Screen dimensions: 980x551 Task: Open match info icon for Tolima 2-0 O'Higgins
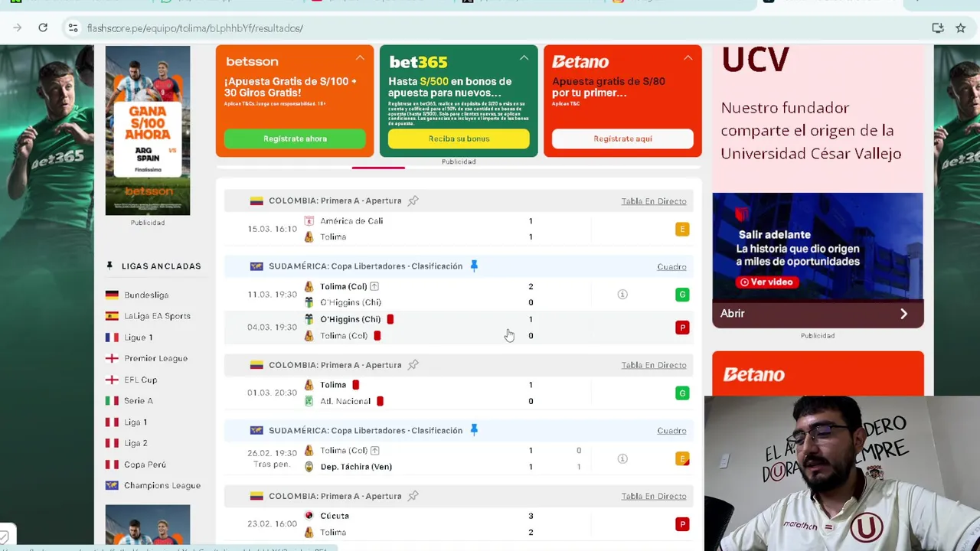622,295
